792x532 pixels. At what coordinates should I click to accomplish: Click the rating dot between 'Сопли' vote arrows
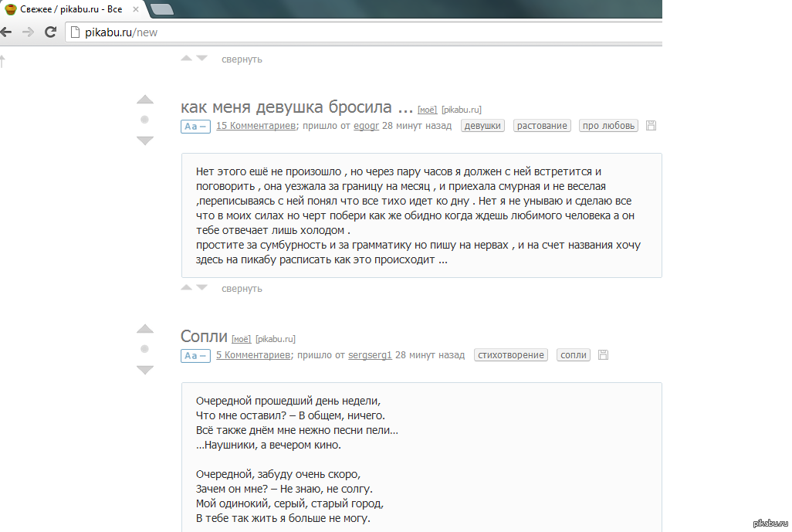coord(144,349)
